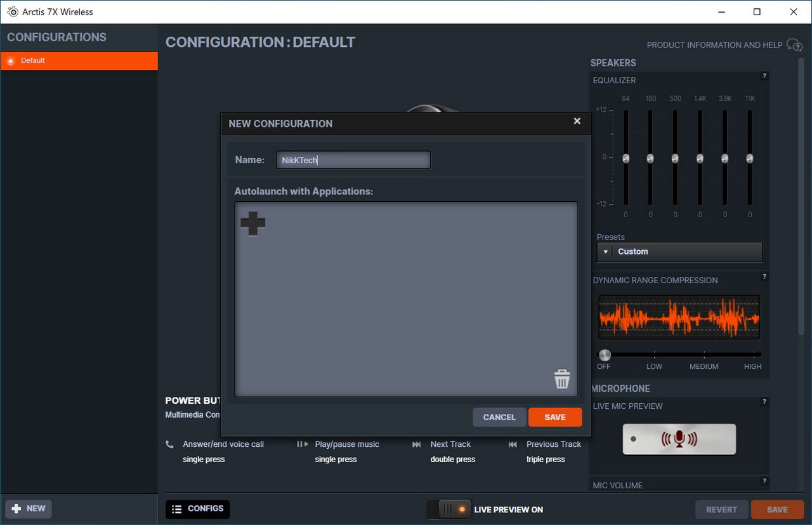The image size is (812, 525).
Task: Open the Presets Custom dropdown
Action: (x=679, y=251)
